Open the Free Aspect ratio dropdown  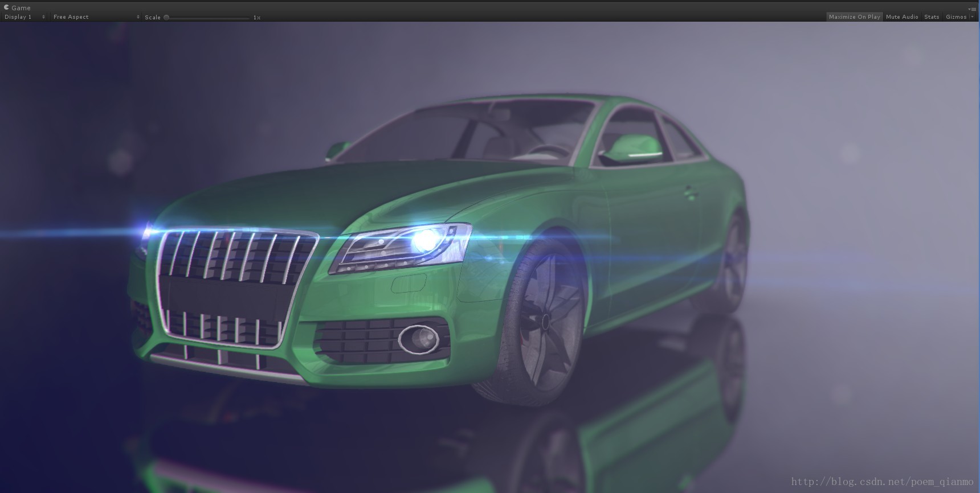[x=96, y=17]
